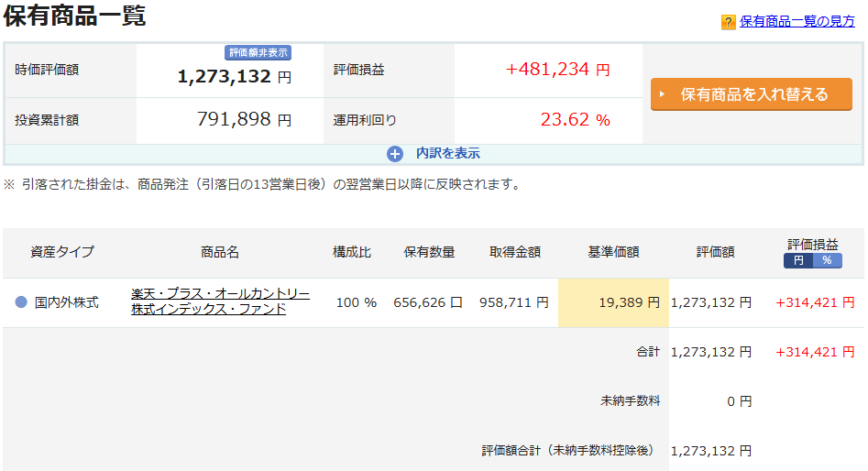Click the 未納手数料 value 0 円
Image resolution: width=868 pixels, height=471 pixels.
click(739, 401)
